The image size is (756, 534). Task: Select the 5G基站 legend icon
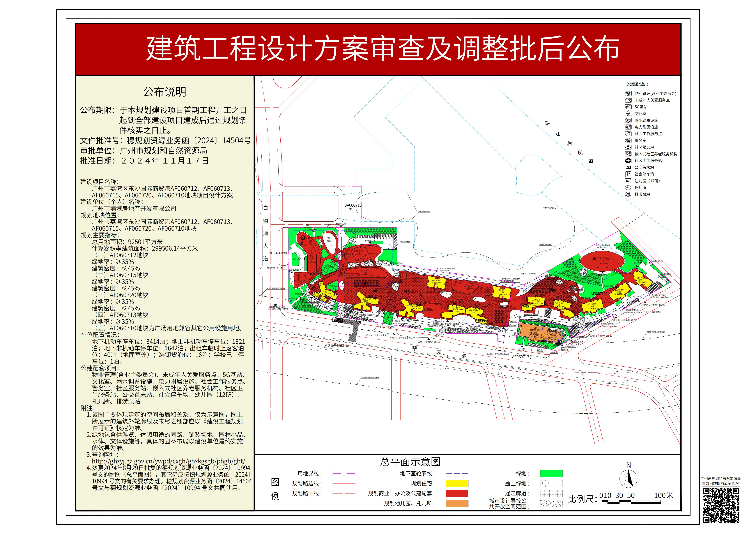point(628,107)
